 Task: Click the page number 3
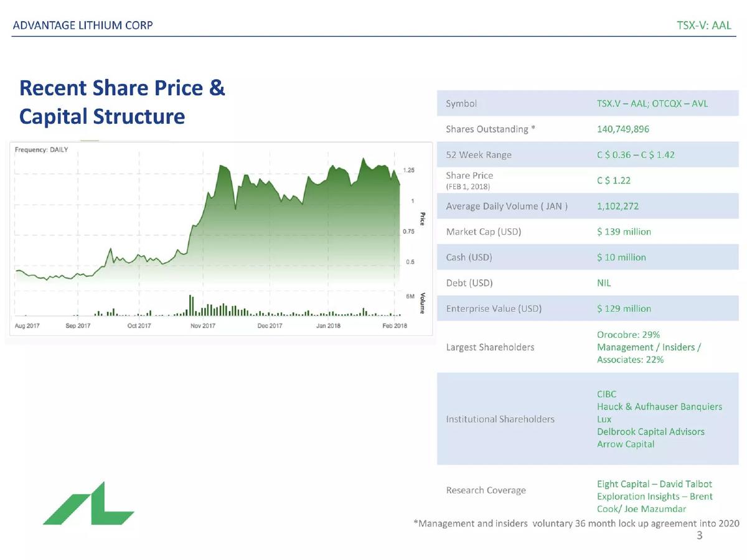[700, 536]
